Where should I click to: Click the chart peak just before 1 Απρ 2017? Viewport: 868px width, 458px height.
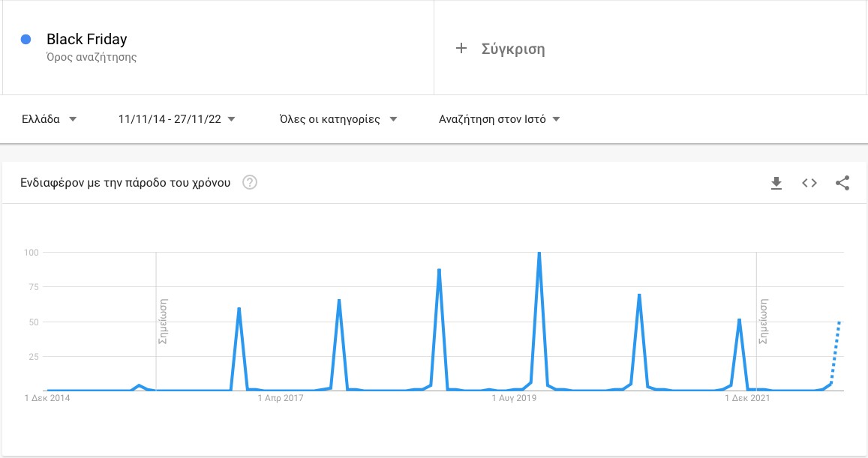point(239,309)
